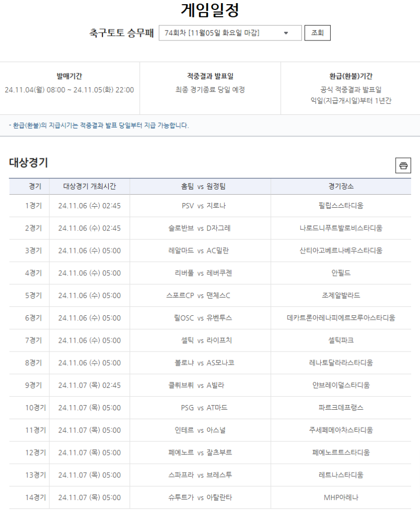Viewport: 420px width, 510px height.
Task: Click the 주세페메아차스타디움 venue cell
Action: click(x=341, y=430)
